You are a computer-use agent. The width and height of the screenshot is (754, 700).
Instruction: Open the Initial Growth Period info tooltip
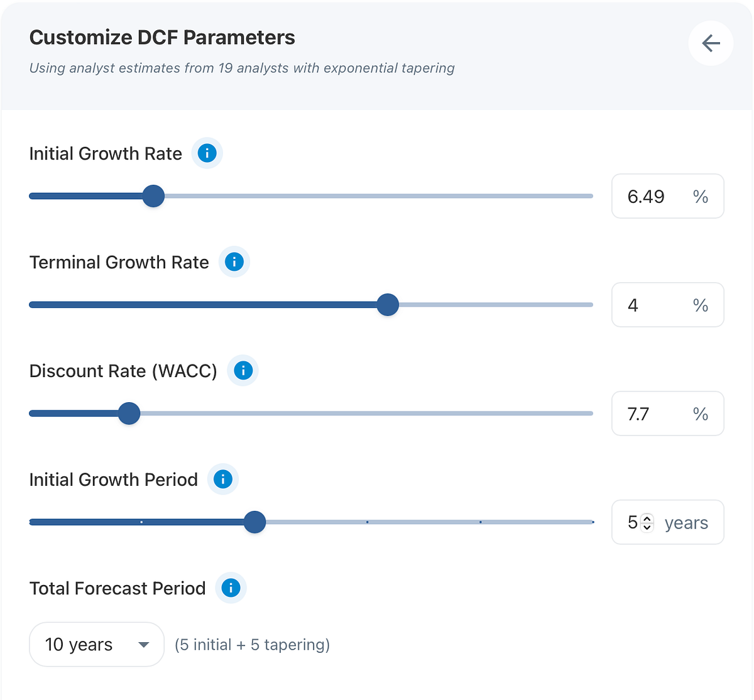222,479
